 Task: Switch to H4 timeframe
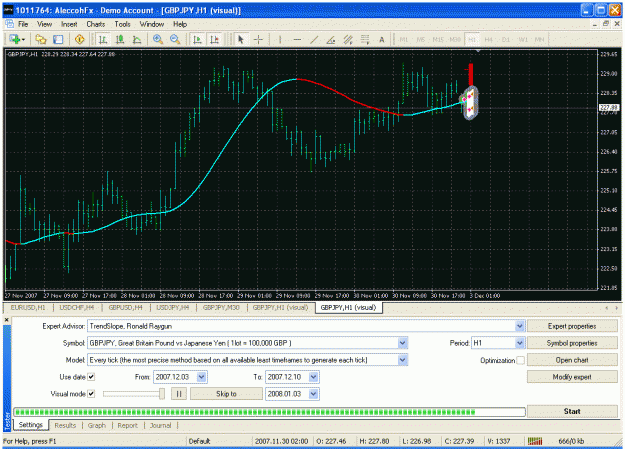pyautogui.click(x=488, y=39)
